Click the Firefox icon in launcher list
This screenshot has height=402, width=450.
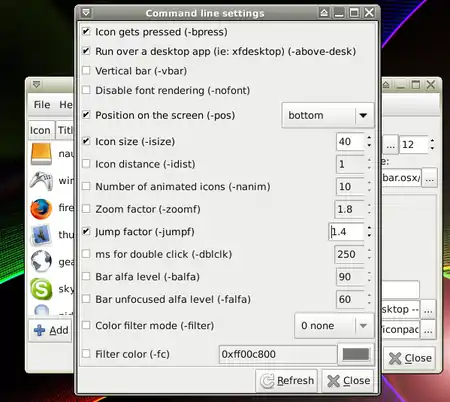[41, 209]
